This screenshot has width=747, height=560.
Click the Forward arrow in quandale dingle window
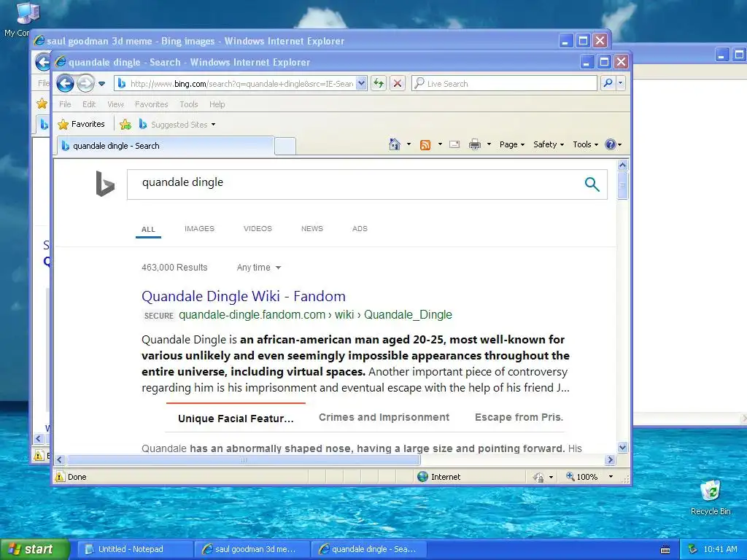coord(86,83)
